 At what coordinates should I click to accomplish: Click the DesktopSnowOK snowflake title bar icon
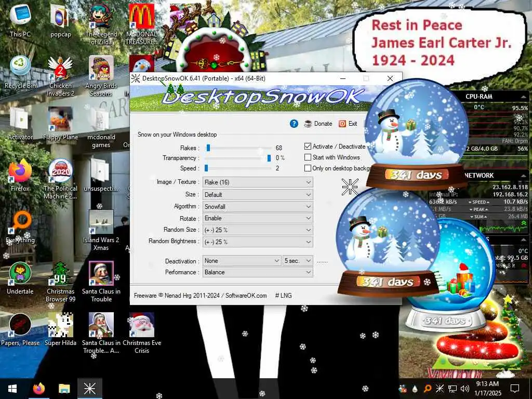coord(136,78)
